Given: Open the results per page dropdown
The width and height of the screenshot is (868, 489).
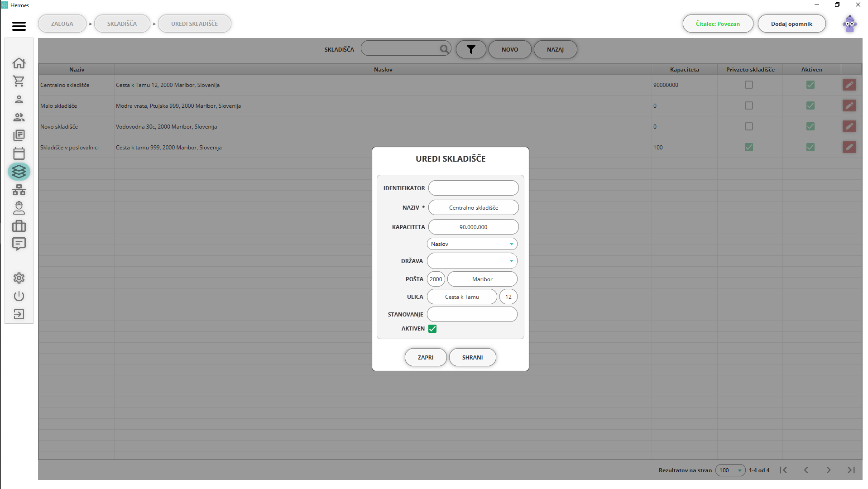Looking at the screenshot, I should (x=730, y=470).
